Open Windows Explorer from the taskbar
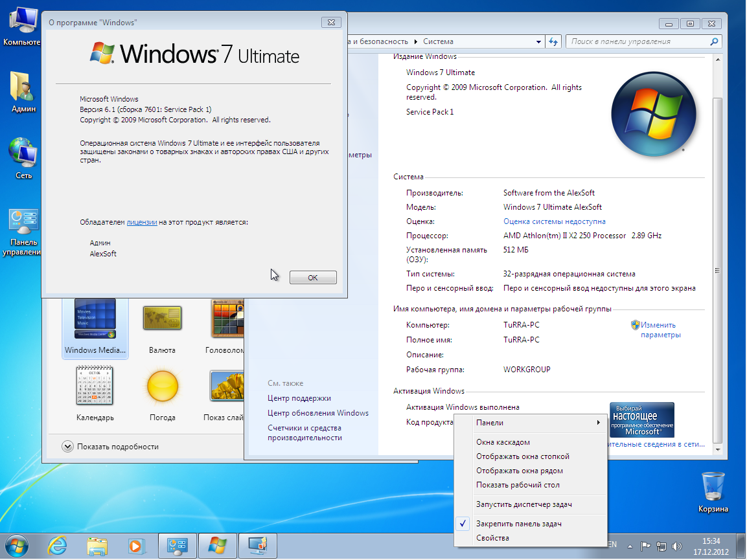747x560 pixels. click(97, 546)
